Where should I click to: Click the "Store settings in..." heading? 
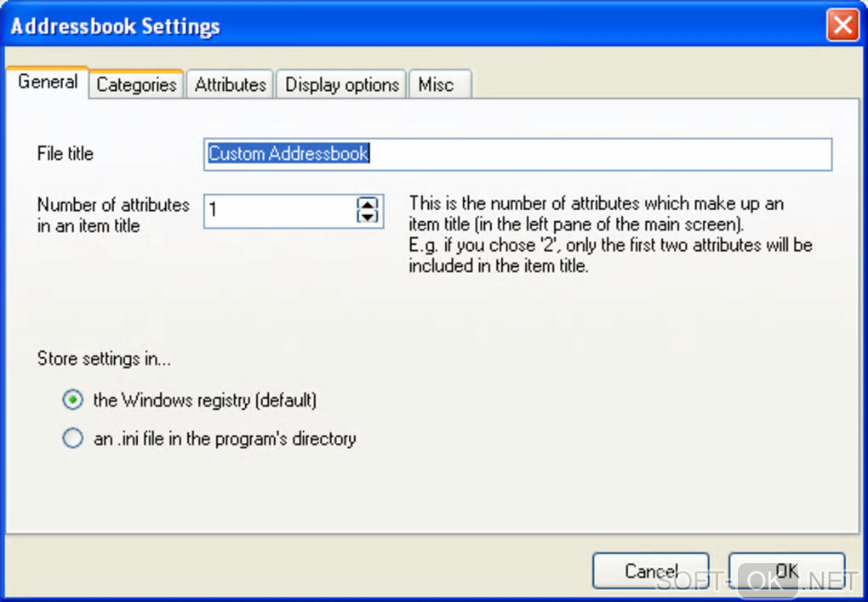point(104,359)
